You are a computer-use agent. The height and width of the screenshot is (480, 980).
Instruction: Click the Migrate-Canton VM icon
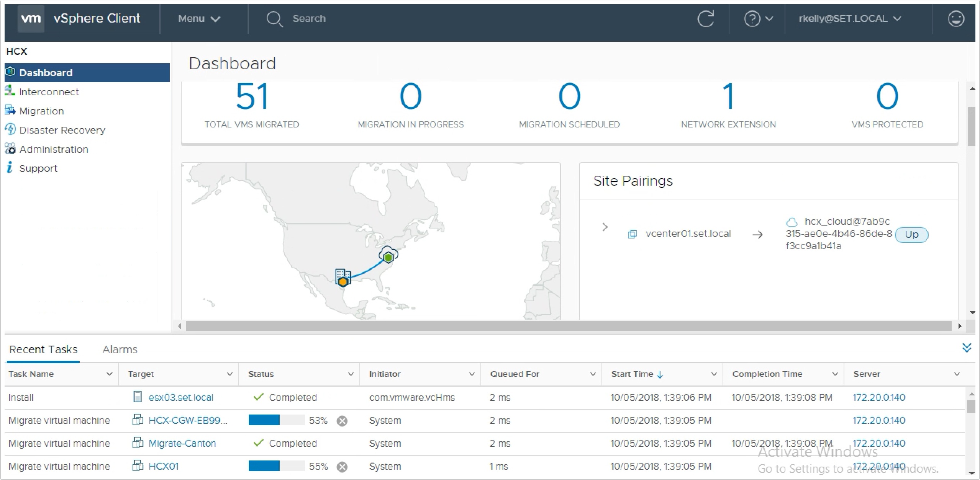pos(138,443)
